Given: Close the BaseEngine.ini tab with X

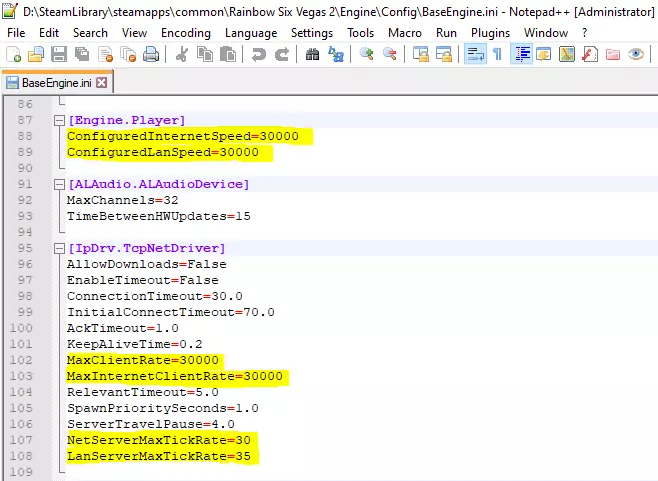Looking at the screenshot, I should coord(102,83).
